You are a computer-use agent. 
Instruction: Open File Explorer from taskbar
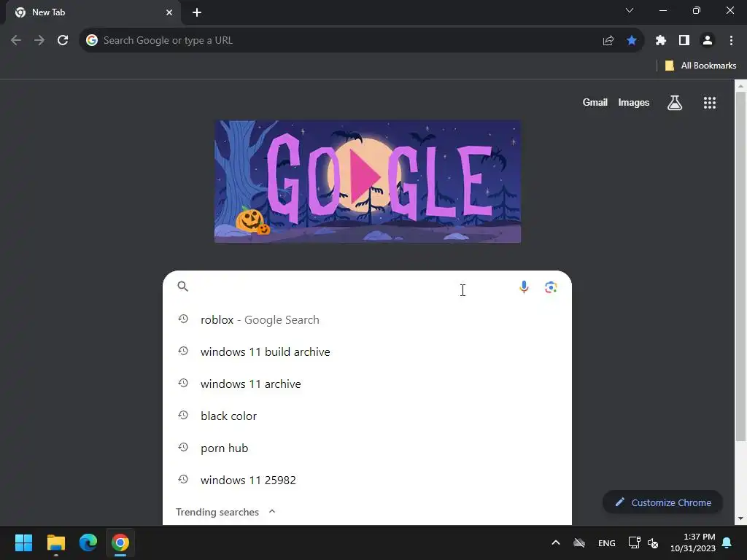coord(55,542)
